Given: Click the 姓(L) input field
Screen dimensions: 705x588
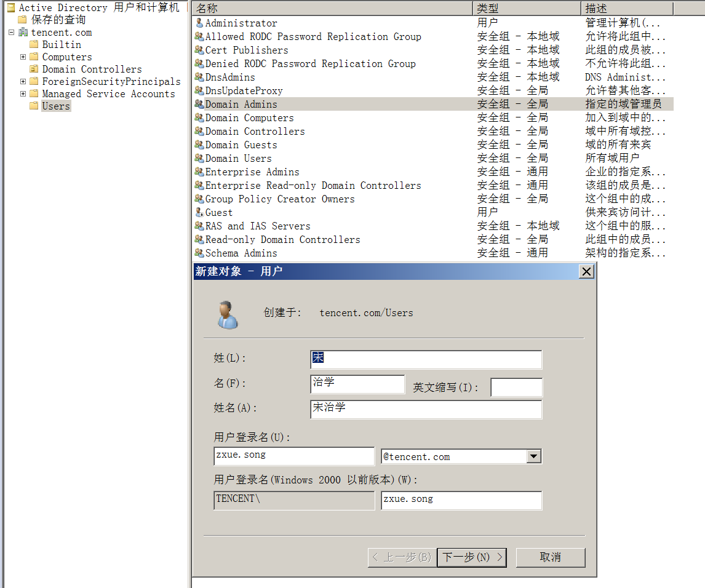Looking at the screenshot, I should (426, 359).
